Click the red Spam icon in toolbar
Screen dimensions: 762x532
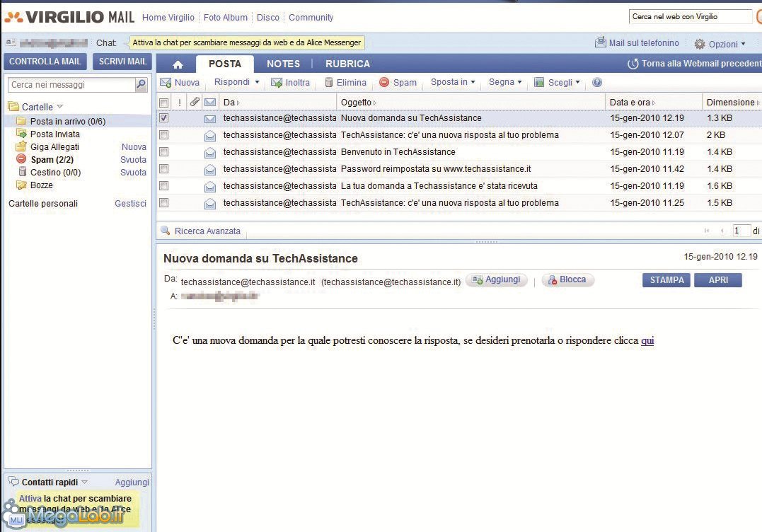point(384,82)
